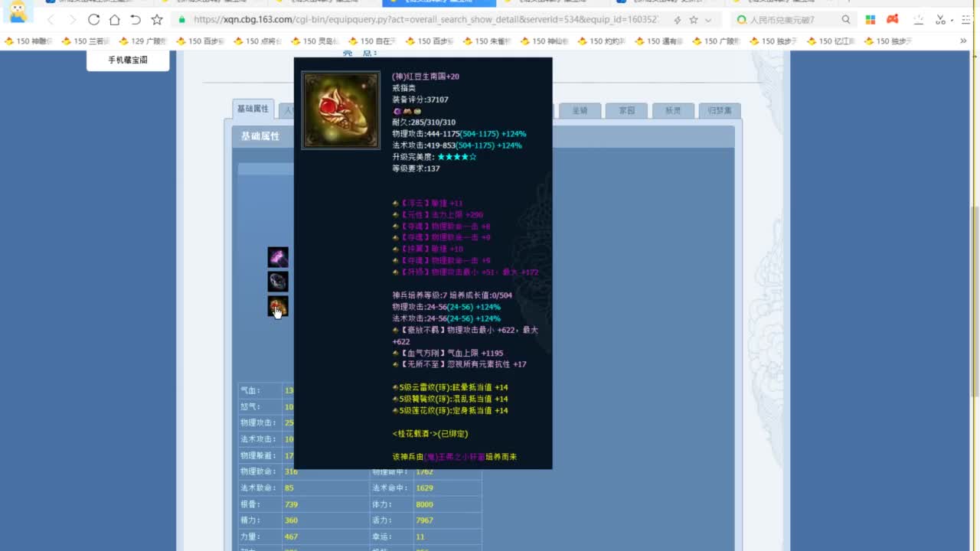Click the 根骨 value 739
This screenshot has width=980, height=551.
(291, 504)
